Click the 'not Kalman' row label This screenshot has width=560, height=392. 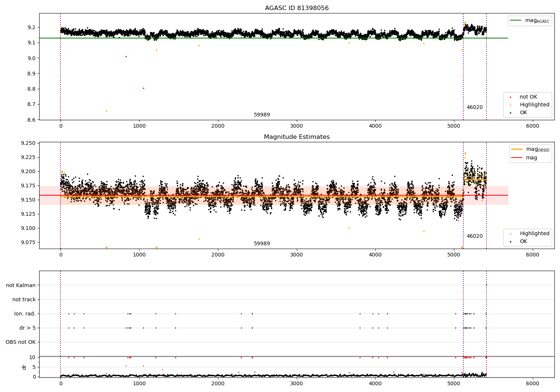(21, 286)
